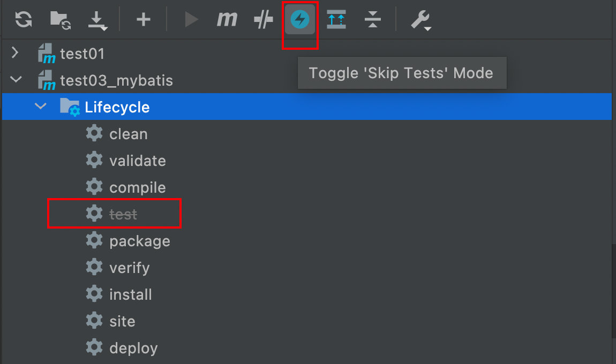Viewport: 616px width, 364px height.
Task: Toggle Skip Tests Mode lightning icon
Action: pos(300,19)
